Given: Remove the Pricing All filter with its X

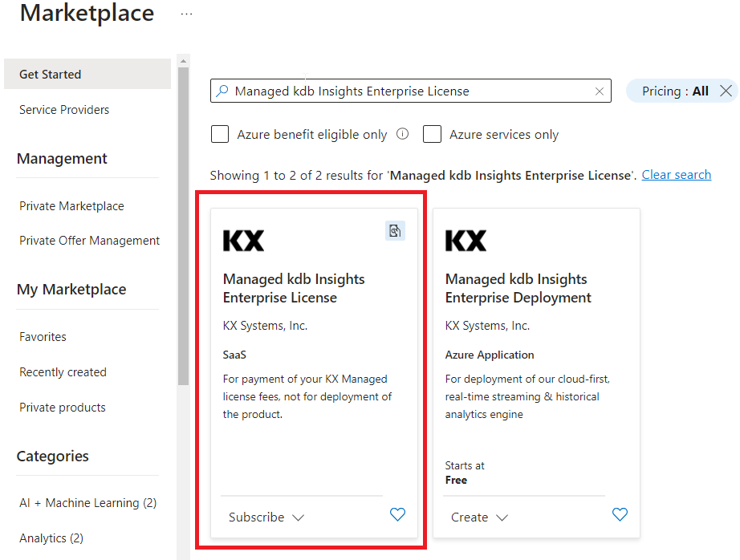Looking at the screenshot, I should tap(727, 91).
